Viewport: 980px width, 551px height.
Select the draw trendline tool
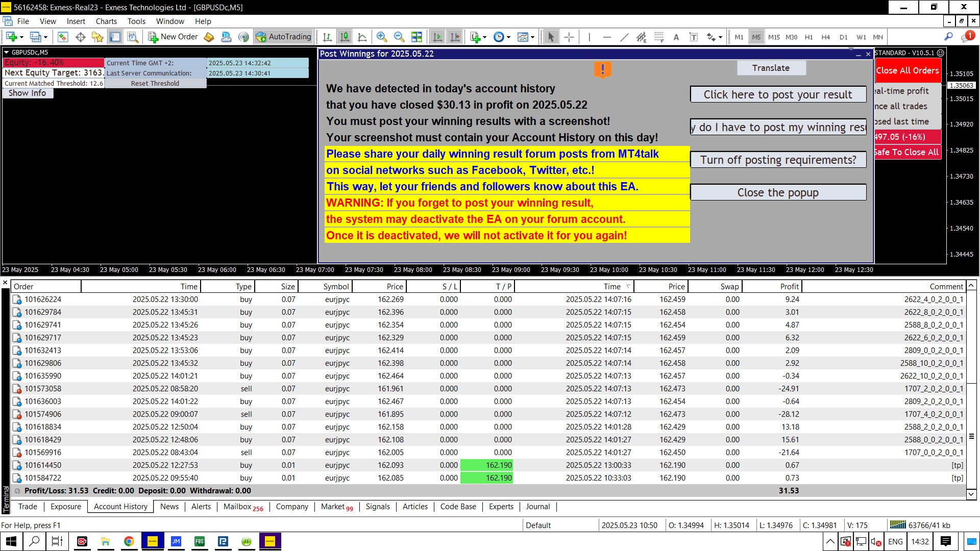[x=624, y=37]
